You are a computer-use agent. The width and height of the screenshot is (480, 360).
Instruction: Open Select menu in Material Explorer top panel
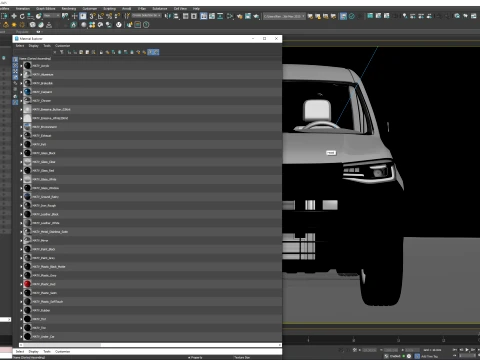(x=20, y=46)
